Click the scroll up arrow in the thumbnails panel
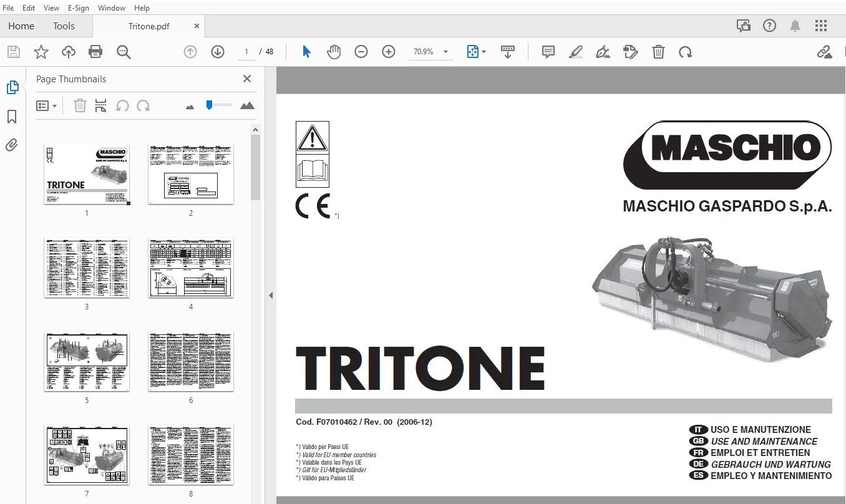This screenshot has height=504, width=846. 255,129
